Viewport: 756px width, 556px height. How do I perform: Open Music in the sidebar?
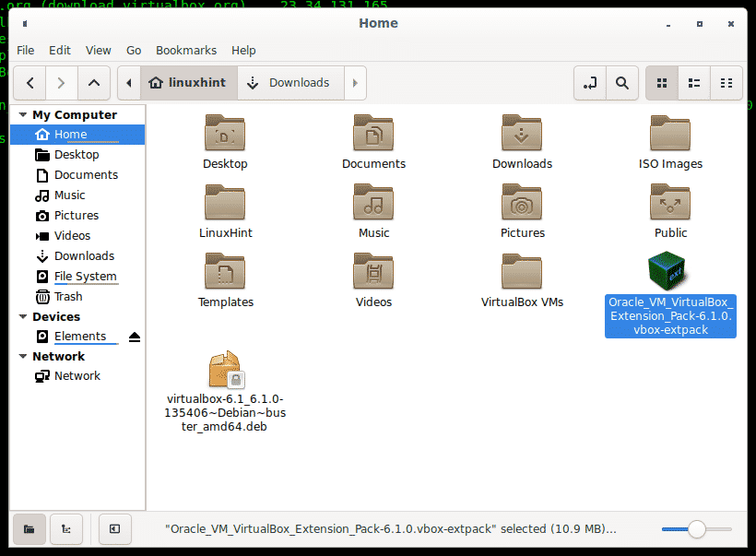click(x=77, y=195)
